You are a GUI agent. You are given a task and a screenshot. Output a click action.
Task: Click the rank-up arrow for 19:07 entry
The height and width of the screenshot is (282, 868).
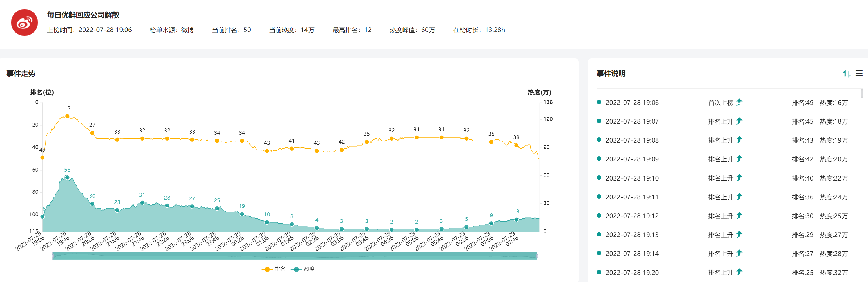[x=739, y=121]
